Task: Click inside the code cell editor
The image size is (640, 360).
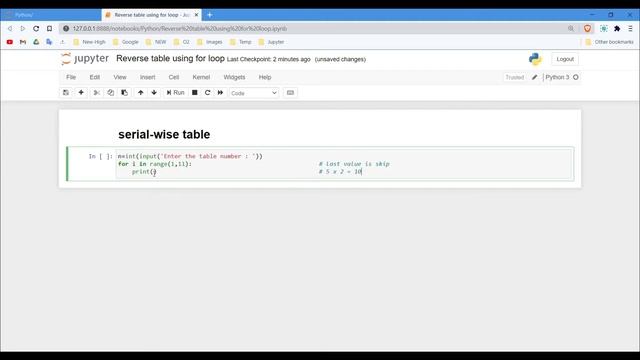Action: (344, 164)
